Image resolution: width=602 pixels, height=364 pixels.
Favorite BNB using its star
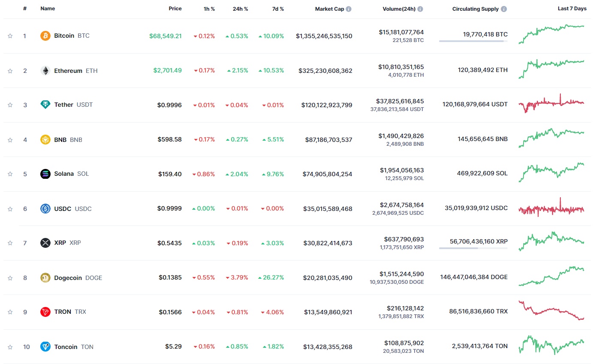pos(10,140)
